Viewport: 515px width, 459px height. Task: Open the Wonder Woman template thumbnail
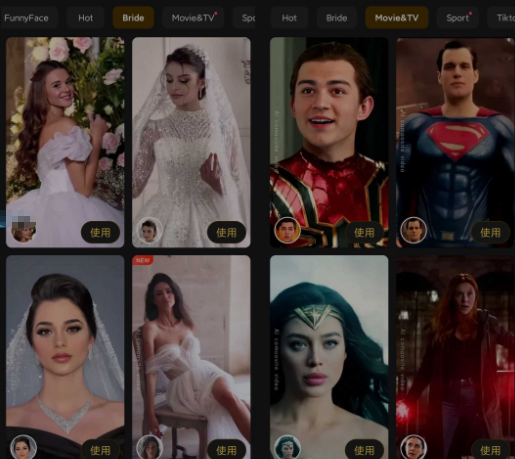[x=329, y=357]
